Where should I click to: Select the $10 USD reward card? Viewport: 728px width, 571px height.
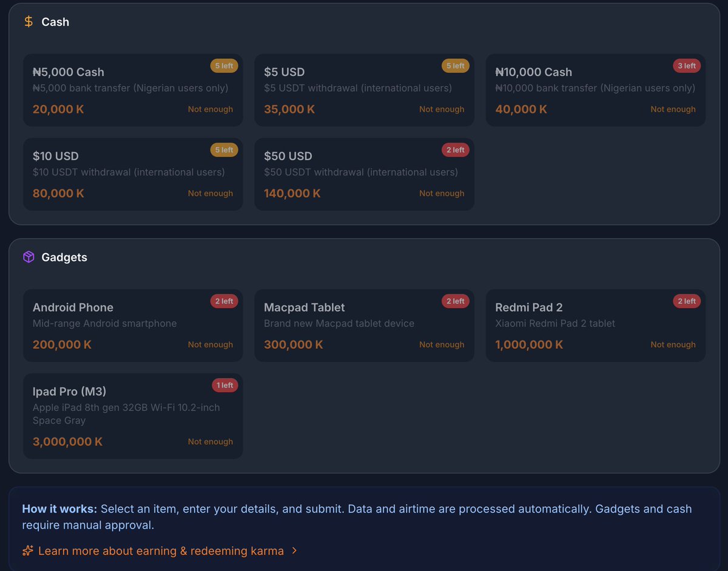[x=133, y=174]
